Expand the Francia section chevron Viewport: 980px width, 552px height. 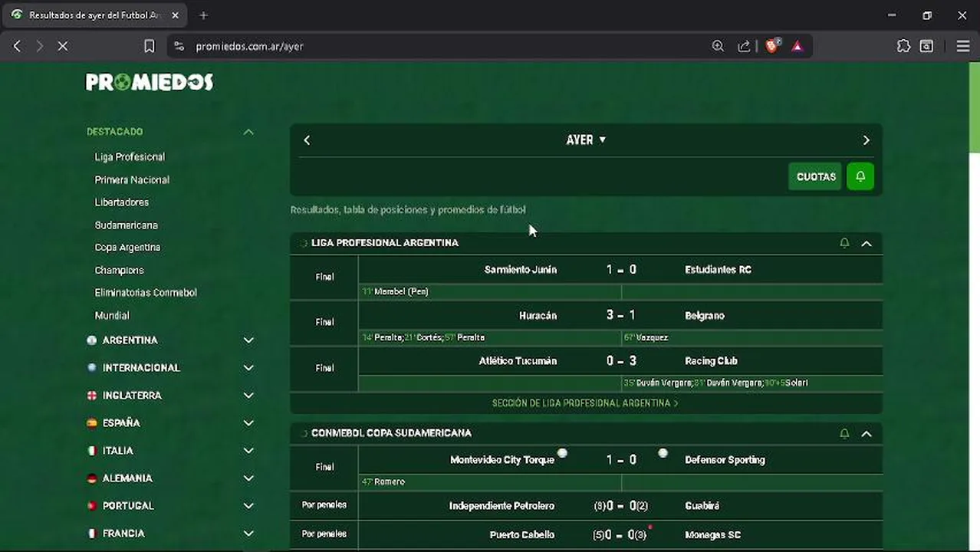click(248, 534)
